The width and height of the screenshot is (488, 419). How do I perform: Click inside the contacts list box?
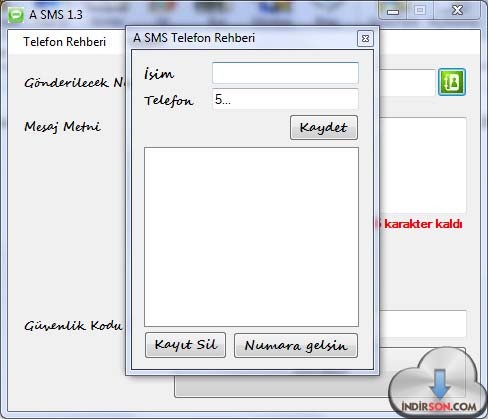click(251, 237)
